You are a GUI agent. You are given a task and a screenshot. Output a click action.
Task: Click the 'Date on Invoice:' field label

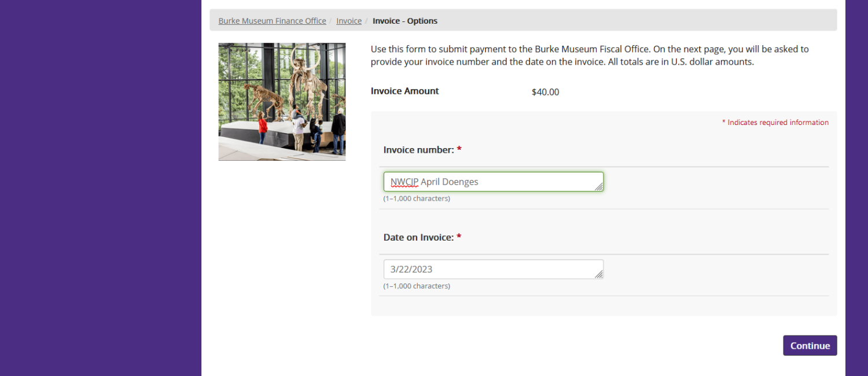pos(418,237)
